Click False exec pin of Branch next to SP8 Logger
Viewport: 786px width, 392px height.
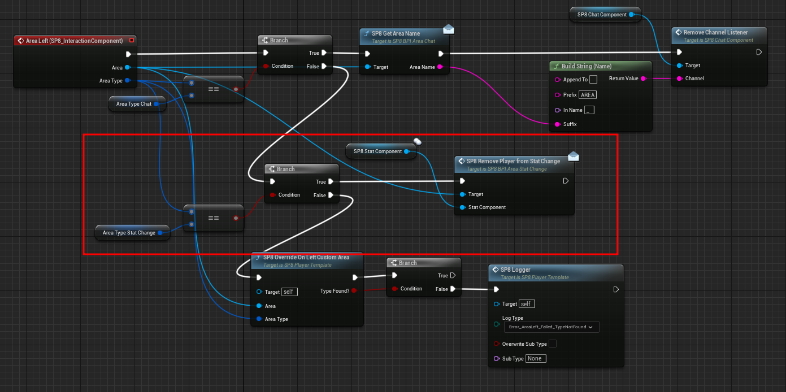[x=453, y=288]
